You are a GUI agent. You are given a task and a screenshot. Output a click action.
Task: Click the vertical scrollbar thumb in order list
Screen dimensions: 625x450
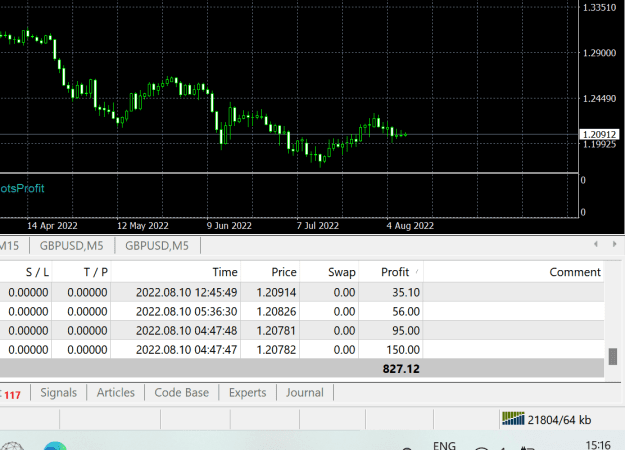click(x=613, y=356)
